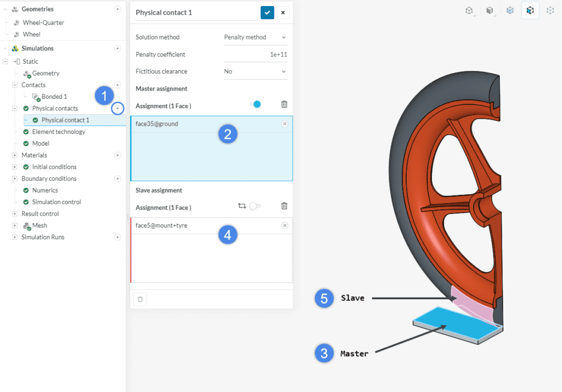The height and width of the screenshot is (392, 562).
Task: Select Bonded 1 contact in tree
Action: (54, 97)
